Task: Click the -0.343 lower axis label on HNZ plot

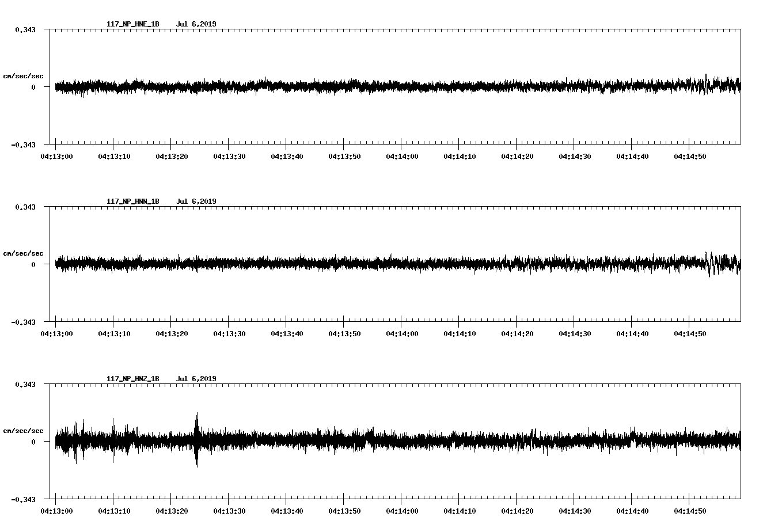Action: tap(23, 499)
